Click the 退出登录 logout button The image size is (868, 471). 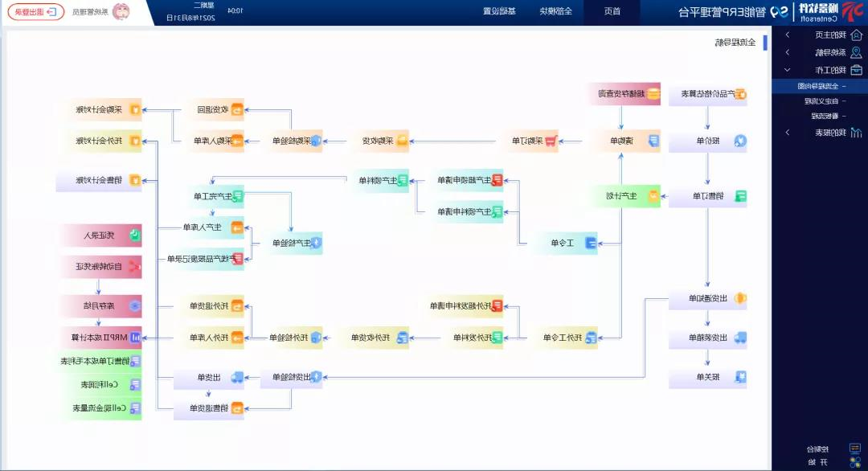tap(36, 12)
